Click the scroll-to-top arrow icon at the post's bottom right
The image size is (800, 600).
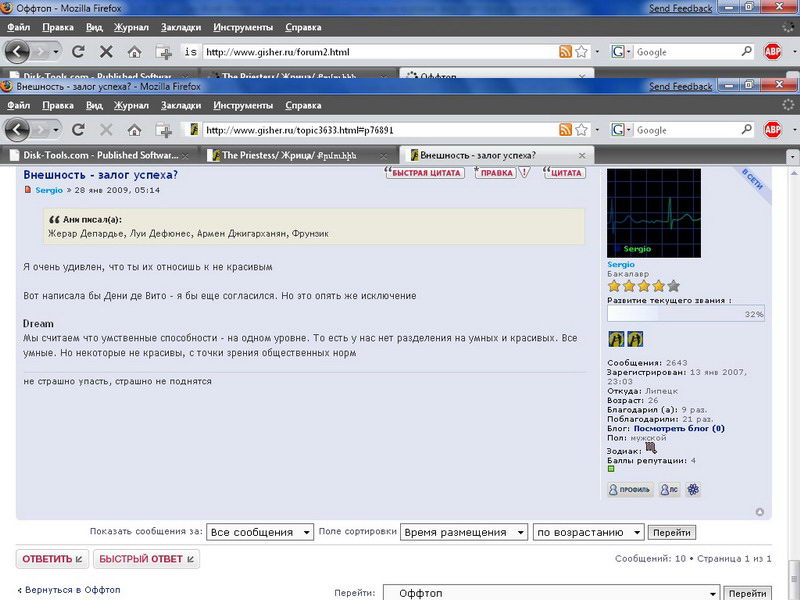pyautogui.click(x=760, y=512)
